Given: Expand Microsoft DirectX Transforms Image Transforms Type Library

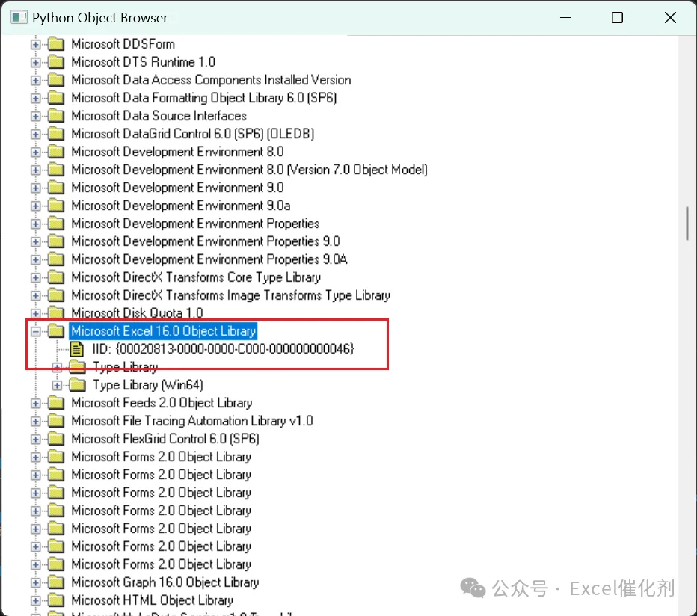Looking at the screenshot, I should click(36, 295).
